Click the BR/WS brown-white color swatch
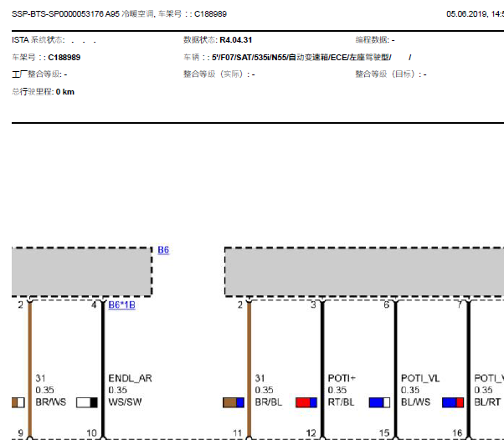The image size is (504, 440). tap(18, 402)
